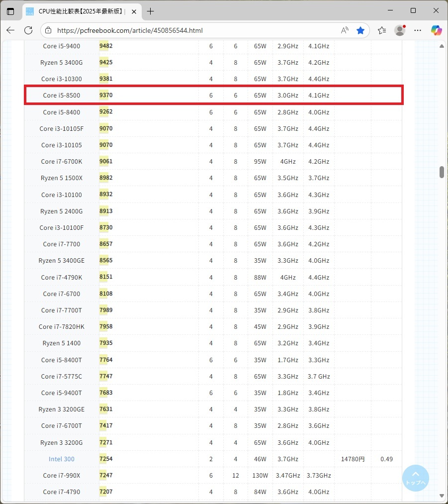Click the Core i7-6700K name cell
The width and height of the screenshot is (448, 504).
click(61, 161)
